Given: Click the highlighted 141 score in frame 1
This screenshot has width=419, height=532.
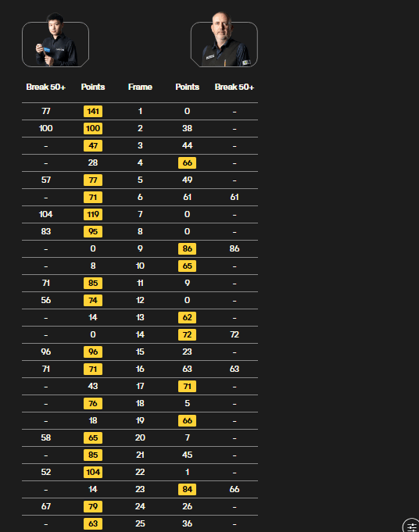Looking at the screenshot, I should [x=93, y=111].
